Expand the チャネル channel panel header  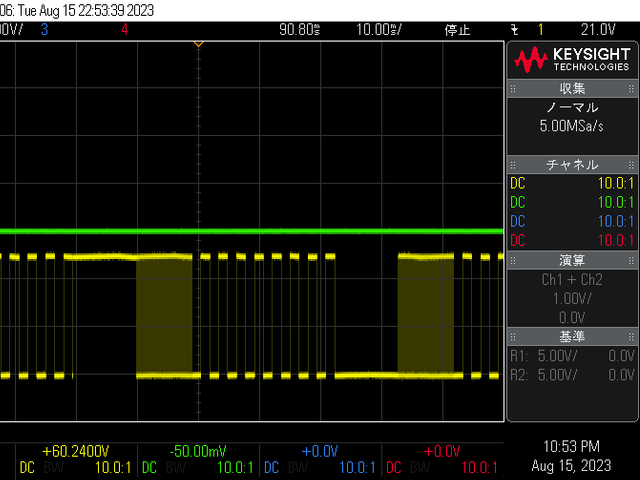point(572,164)
